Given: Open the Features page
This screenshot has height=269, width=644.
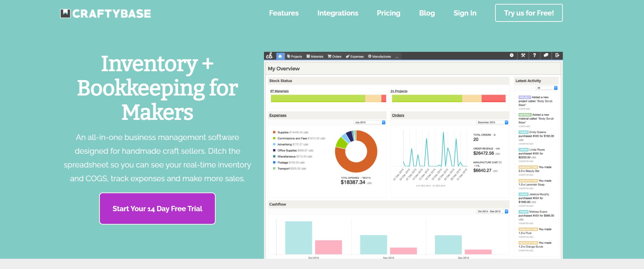Looking at the screenshot, I should point(284,13).
